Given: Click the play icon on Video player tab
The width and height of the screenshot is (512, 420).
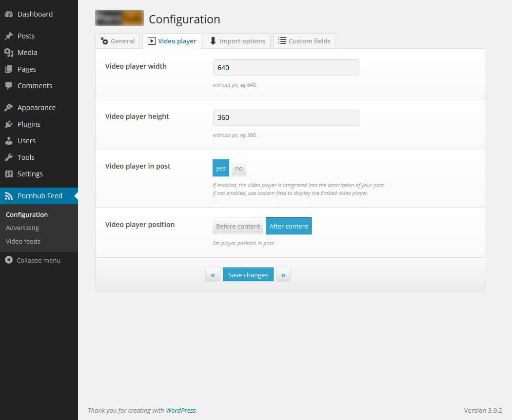Looking at the screenshot, I should [x=152, y=41].
